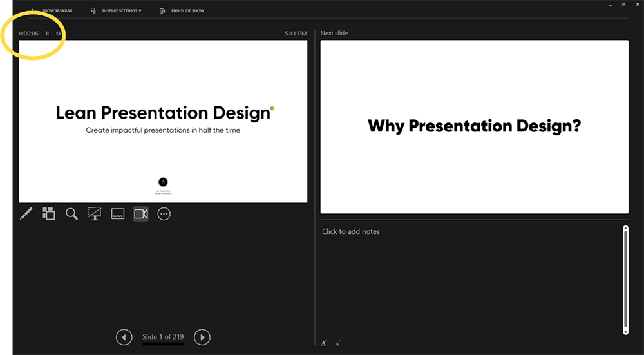The image size is (644, 355).
Task: Open the see all slides grid
Action: 48,214
